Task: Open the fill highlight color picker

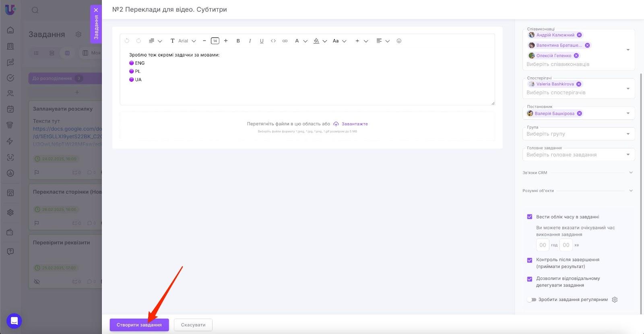Action: click(x=320, y=41)
